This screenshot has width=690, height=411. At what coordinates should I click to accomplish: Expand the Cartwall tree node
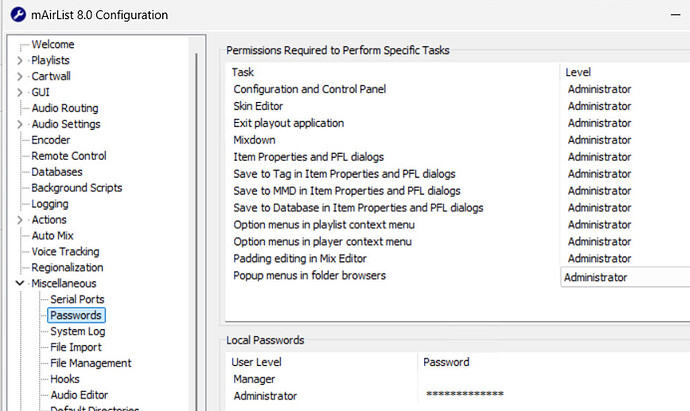point(20,76)
